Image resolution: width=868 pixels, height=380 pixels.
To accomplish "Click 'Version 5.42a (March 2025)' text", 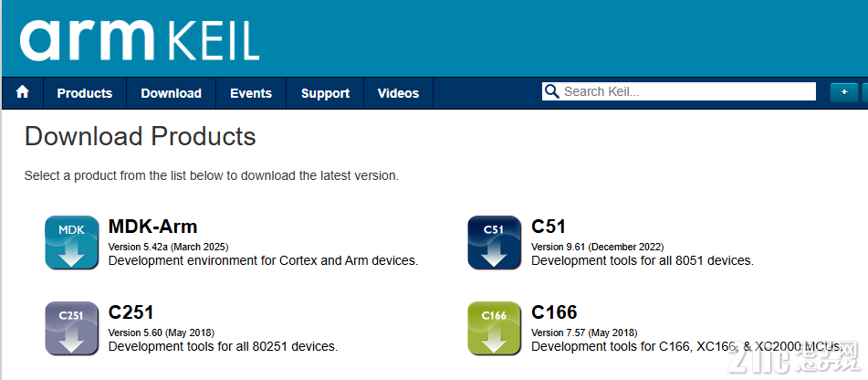I will coord(168,247).
